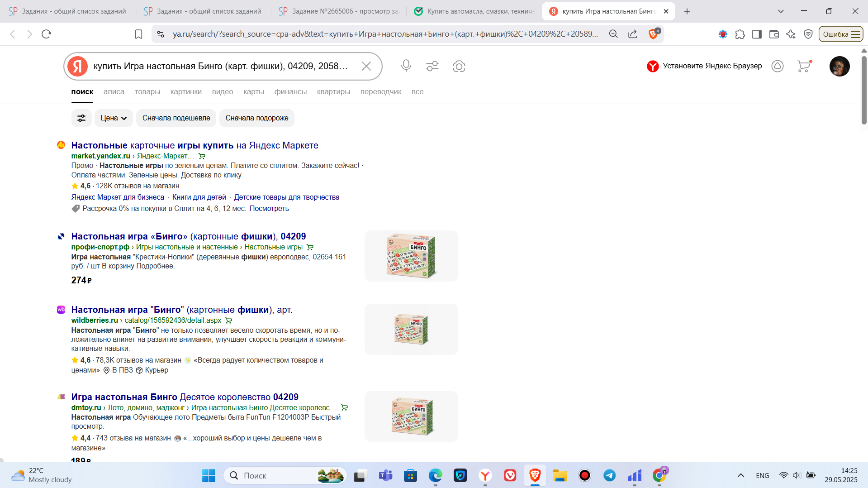
Task: Open Leo AI sparkle icon
Action: 791,34
